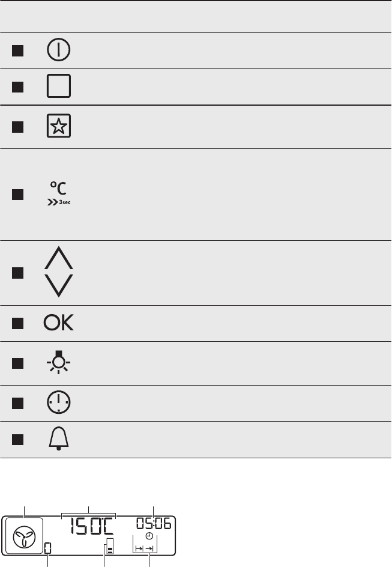Click the 05:06 time display
Image resolution: width=392 pixels, height=579 pixels.
(153, 524)
